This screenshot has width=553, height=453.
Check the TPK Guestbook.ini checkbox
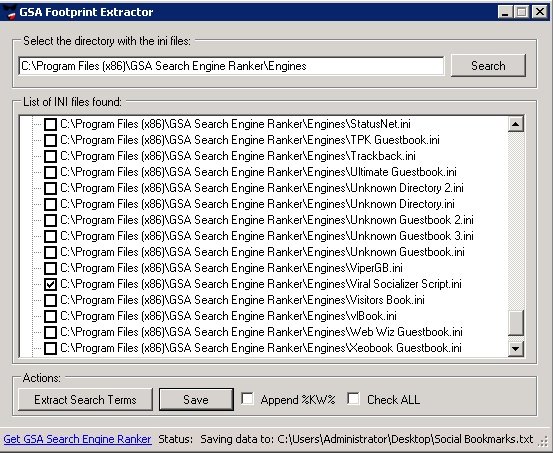50,140
